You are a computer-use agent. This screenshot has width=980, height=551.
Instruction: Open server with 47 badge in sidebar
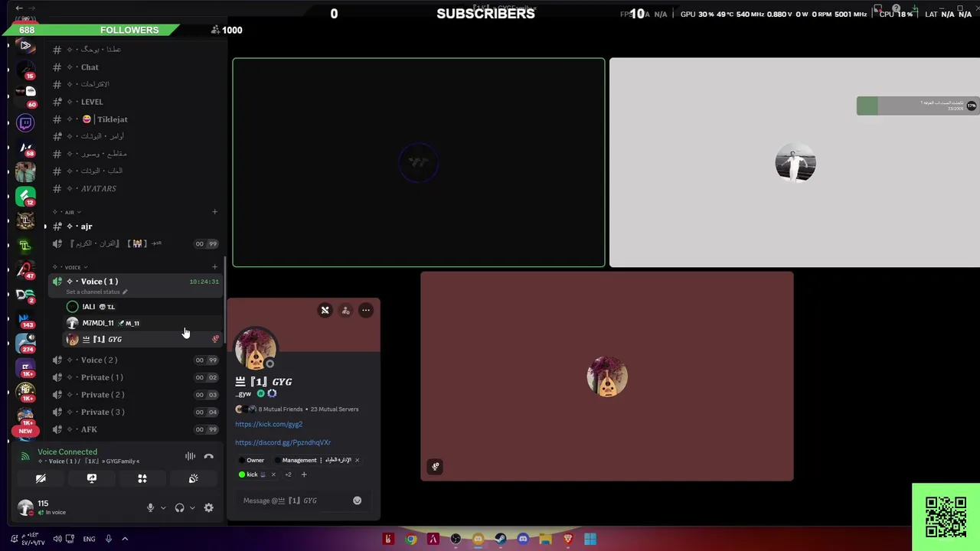(x=25, y=270)
